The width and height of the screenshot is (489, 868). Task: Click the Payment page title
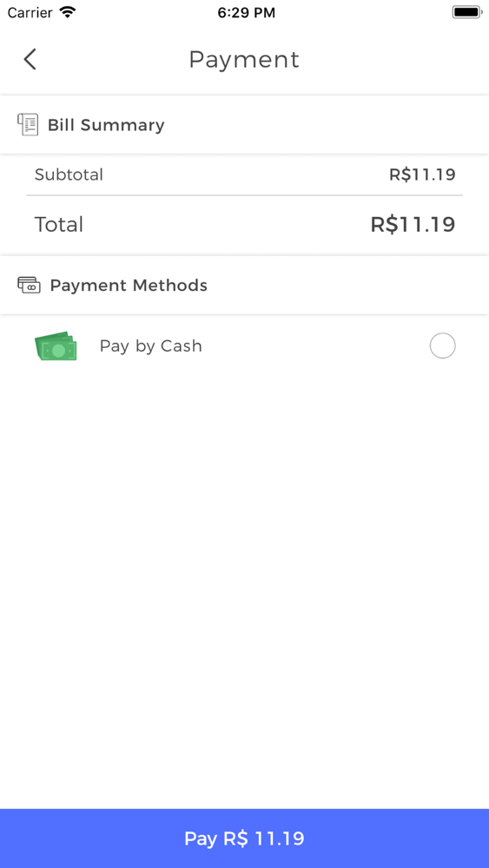point(244,59)
